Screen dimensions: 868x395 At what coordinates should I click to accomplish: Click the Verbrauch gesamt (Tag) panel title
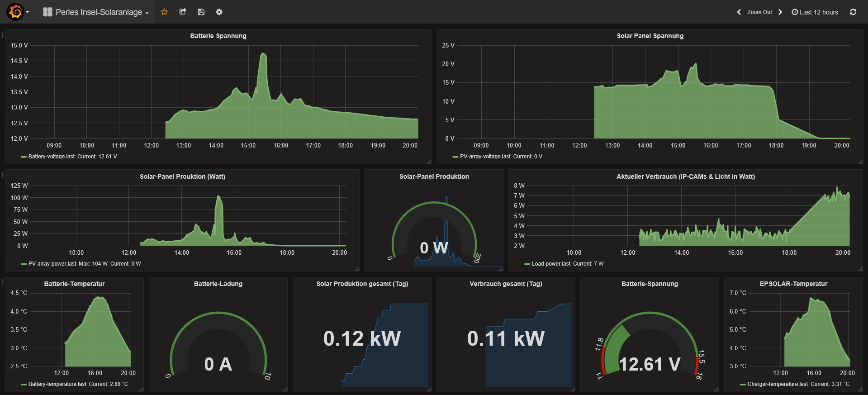pyautogui.click(x=505, y=284)
